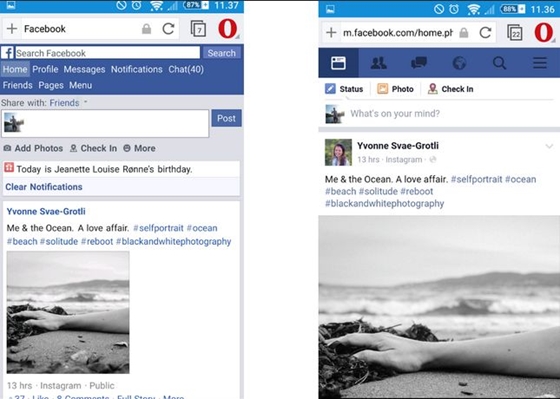Open Messages in left nav
The height and width of the screenshot is (399, 560).
click(84, 69)
